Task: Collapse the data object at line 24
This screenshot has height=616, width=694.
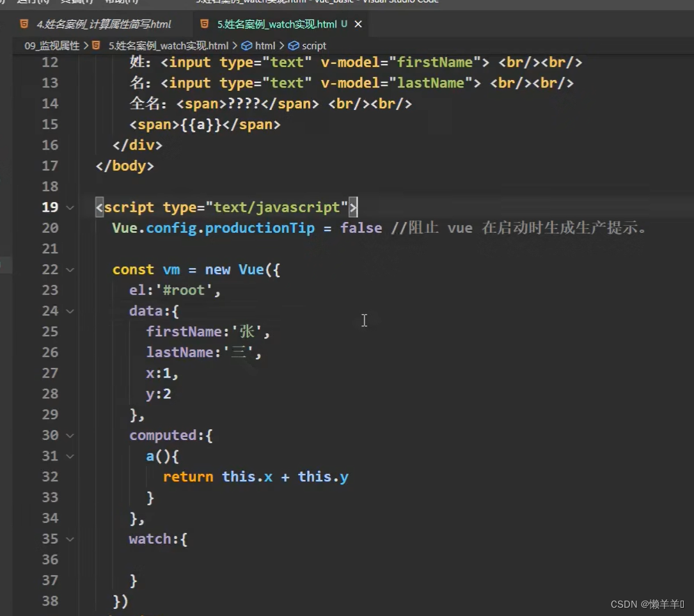Action: (70, 311)
